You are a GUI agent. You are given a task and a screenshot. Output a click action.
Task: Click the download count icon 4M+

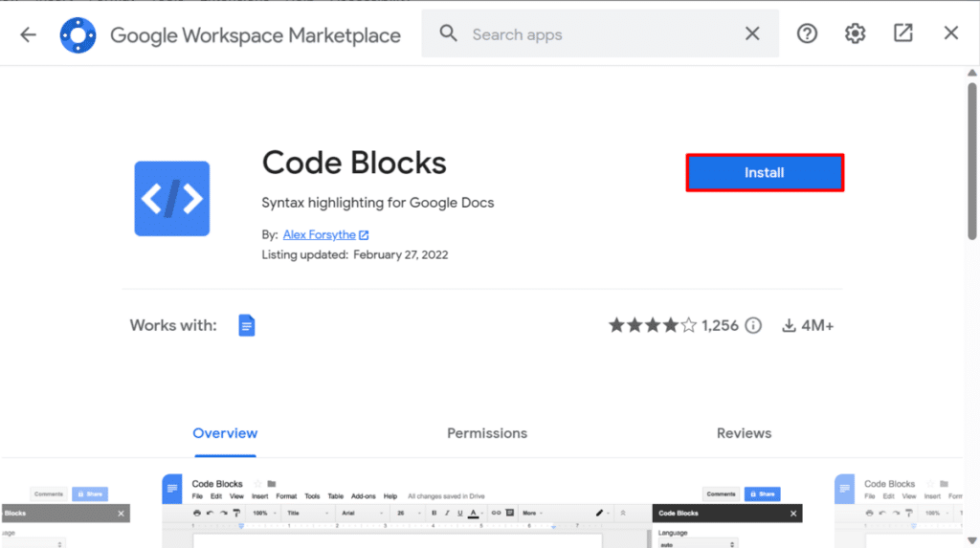[x=789, y=325]
